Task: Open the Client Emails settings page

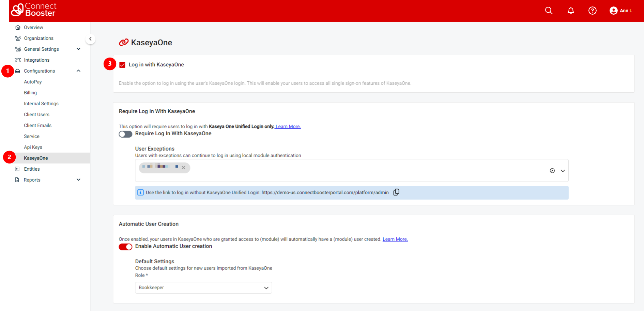Action: coord(37,125)
